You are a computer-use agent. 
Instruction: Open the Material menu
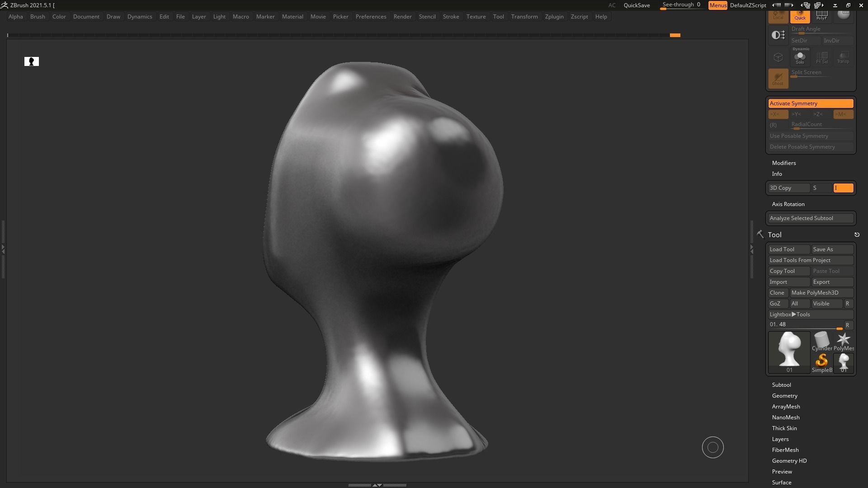point(292,17)
